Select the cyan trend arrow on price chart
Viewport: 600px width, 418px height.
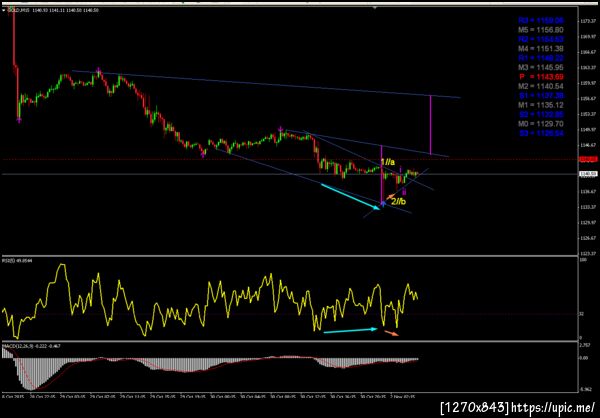[x=350, y=196]
